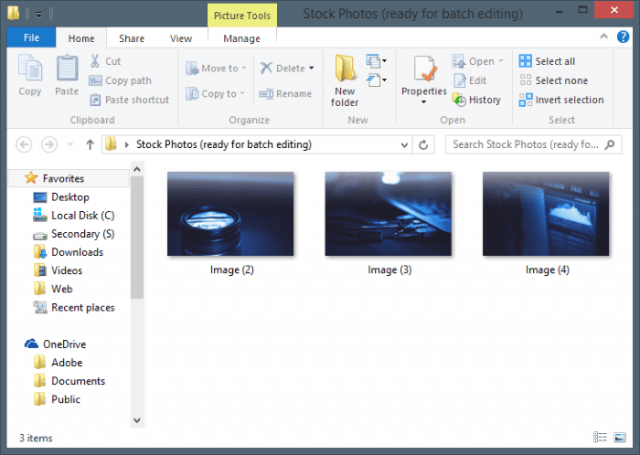Expand the address bar history dropdown
This screenshot has width=640, height=455.
404,144
